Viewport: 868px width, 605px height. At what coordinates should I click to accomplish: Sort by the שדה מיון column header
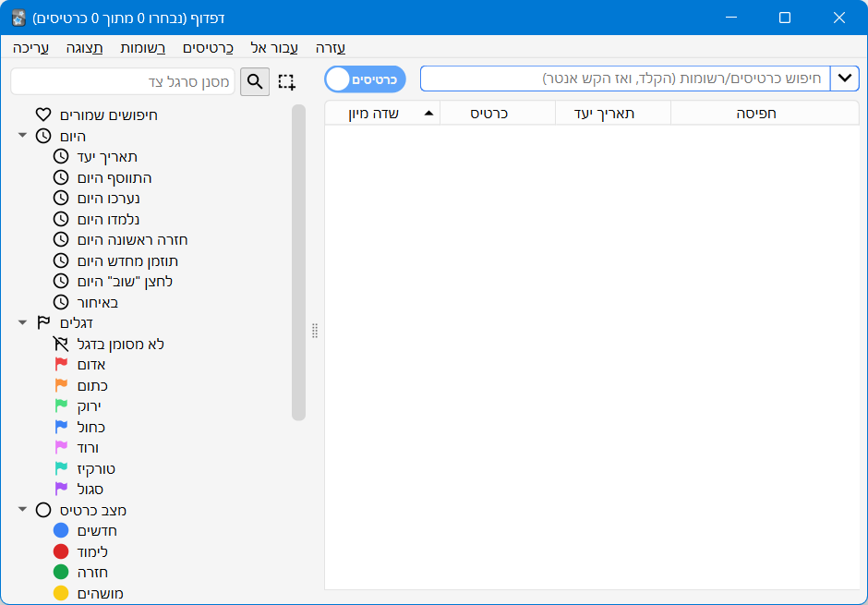[x=382, y=113]
